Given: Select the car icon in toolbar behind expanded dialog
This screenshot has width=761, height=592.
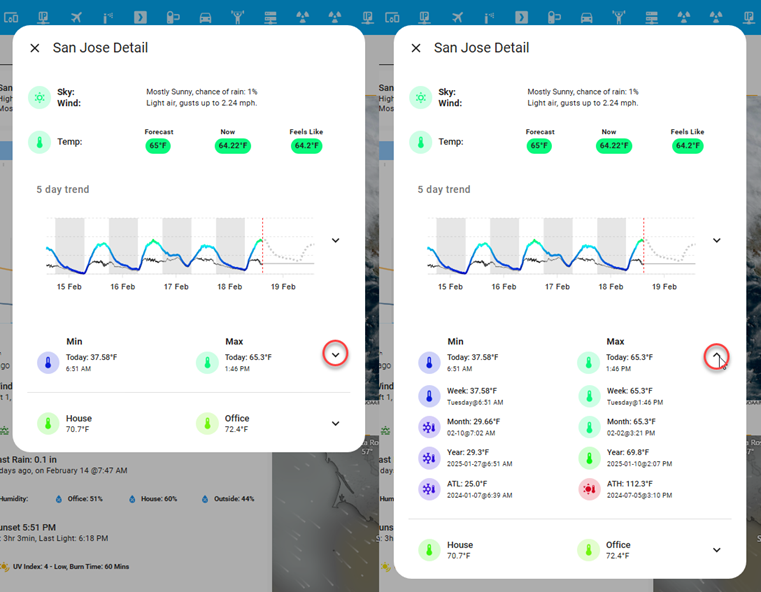Looking at the screenshot, I should point(586,18).
